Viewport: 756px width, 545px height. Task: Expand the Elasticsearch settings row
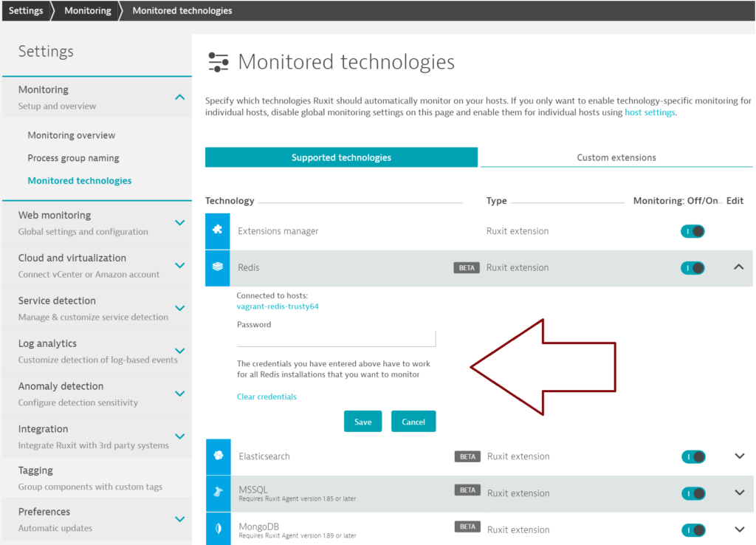coord(740,456)
